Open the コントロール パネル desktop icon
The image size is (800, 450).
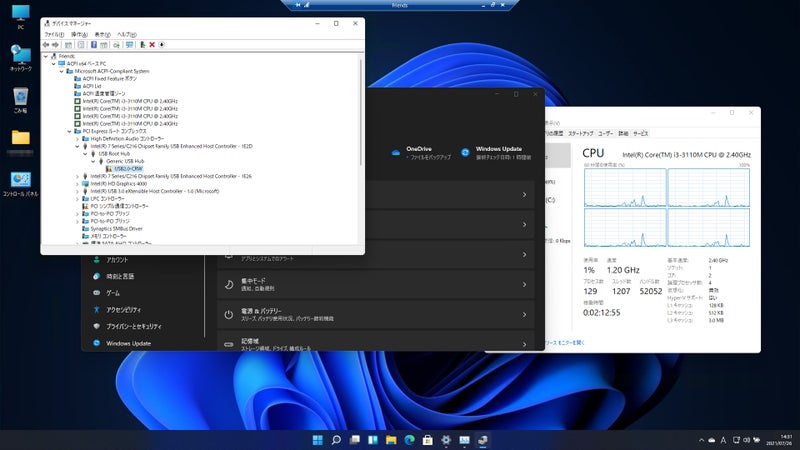(20, 181)
